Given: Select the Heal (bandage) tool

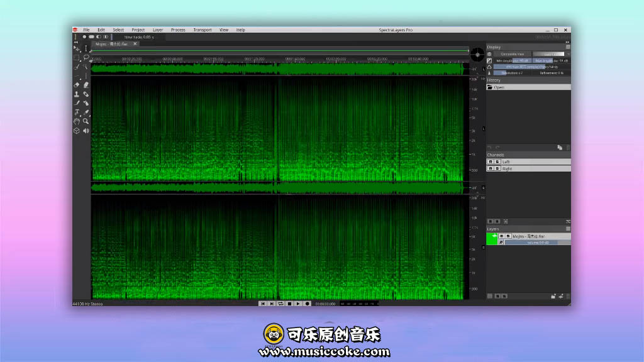Looking at the screenshot, I should tap(86, 94).
